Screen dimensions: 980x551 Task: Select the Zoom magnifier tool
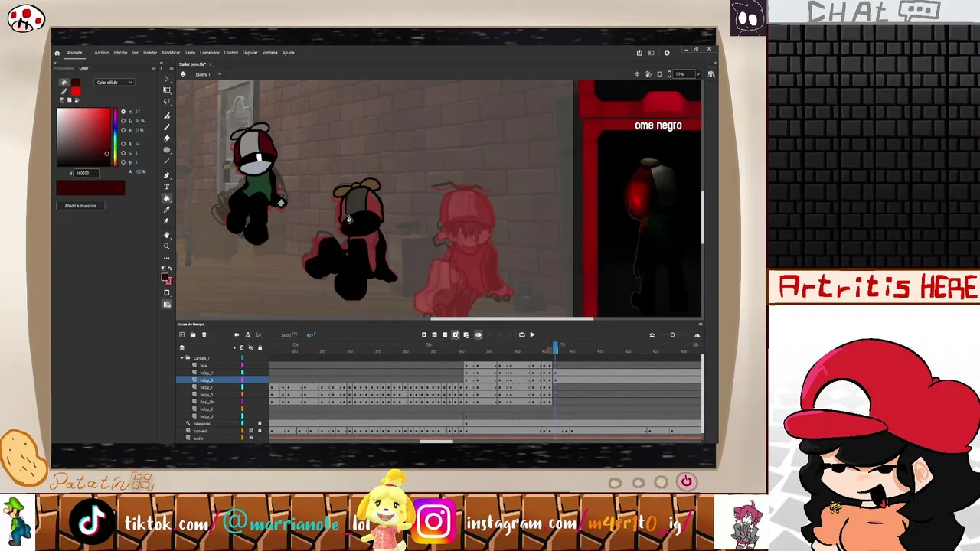[167, 246]
